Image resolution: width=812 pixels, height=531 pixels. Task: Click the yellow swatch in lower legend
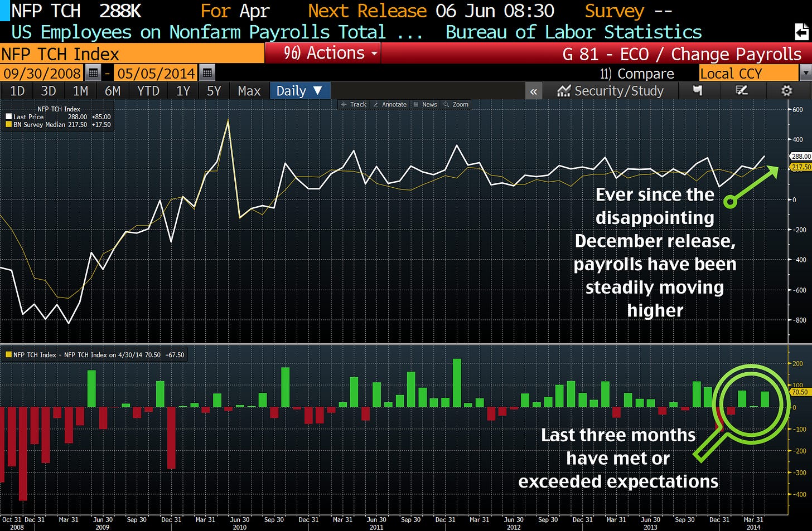pyautogui.click(x=8, y=355)
